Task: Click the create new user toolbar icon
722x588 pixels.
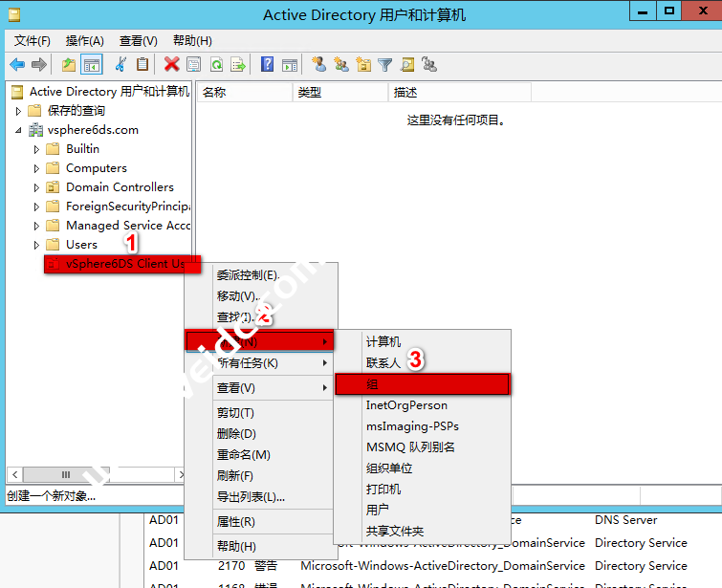Action: tap(317, 64)
